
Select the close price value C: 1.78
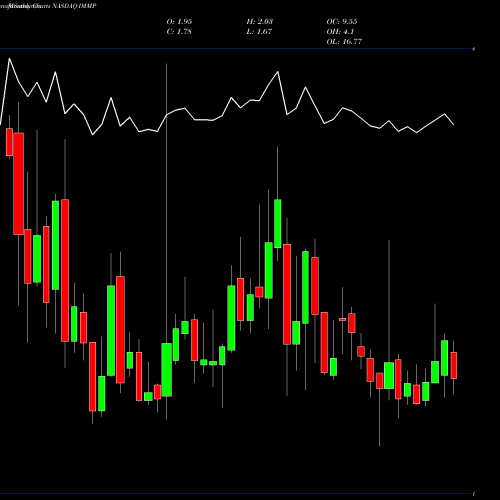point(179,32)
